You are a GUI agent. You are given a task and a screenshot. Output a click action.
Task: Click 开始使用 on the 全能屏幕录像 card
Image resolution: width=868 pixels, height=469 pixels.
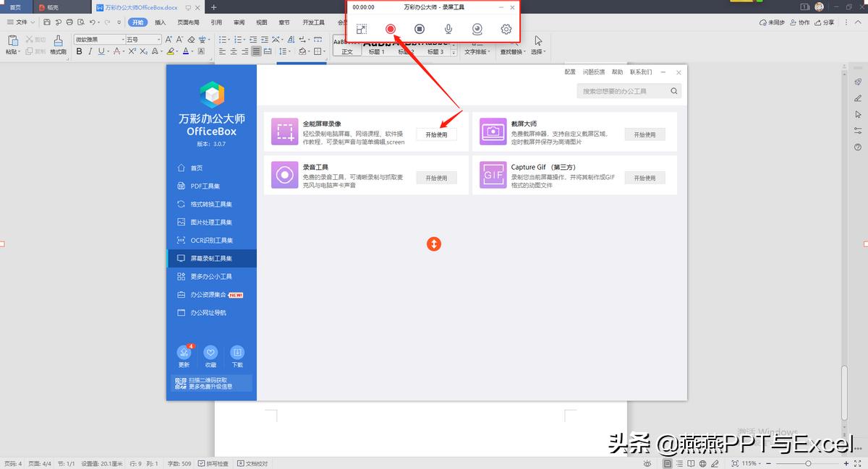click(x=437, y=134)
